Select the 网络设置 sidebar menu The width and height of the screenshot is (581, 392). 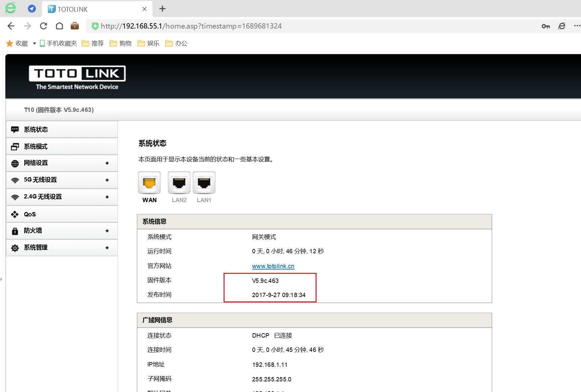62,163
